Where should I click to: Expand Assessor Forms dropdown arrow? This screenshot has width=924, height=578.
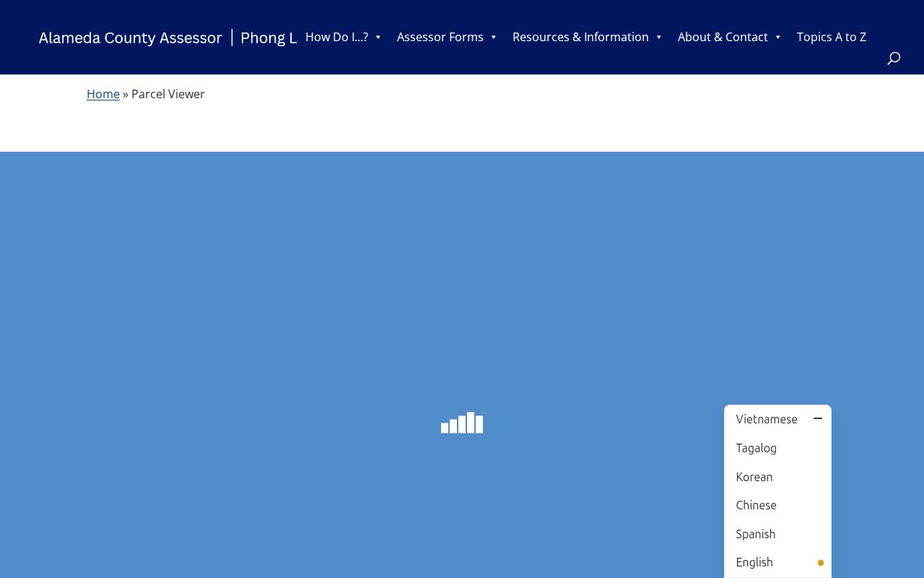point(494,37)
